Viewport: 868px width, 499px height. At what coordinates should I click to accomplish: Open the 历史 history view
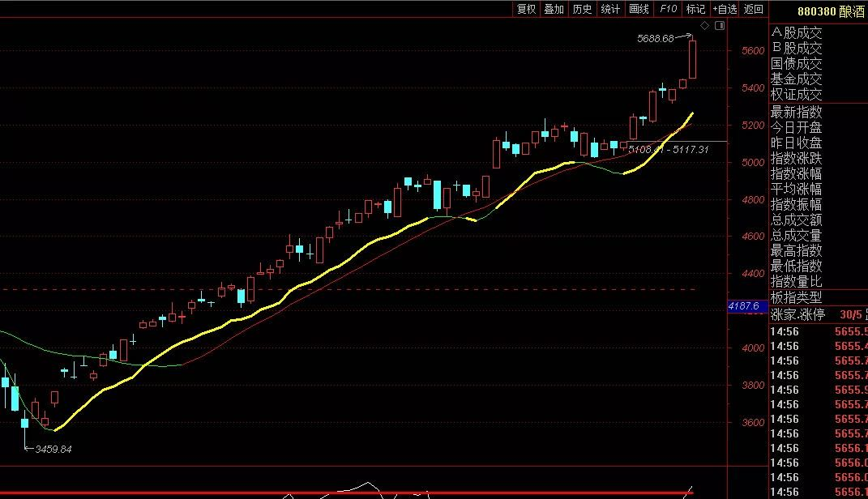point(582,9)
